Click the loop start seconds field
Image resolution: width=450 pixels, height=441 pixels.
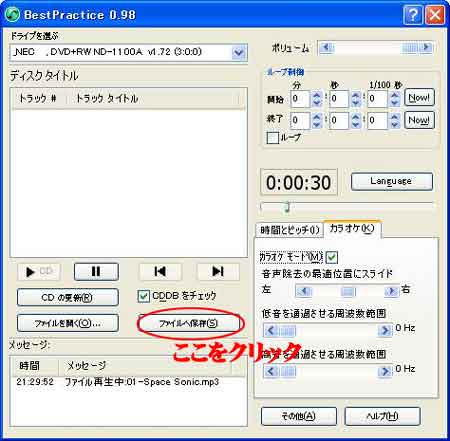pos(339,99)
